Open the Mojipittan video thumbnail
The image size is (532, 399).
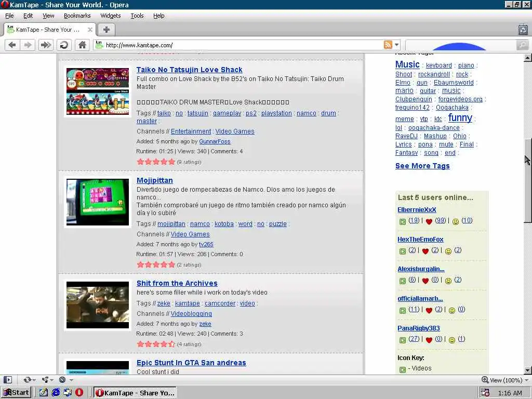coord(98,202)
